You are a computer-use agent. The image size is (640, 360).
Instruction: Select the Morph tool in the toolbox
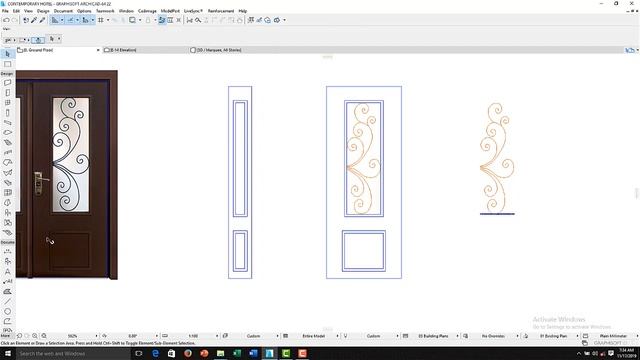click(7, 202)
